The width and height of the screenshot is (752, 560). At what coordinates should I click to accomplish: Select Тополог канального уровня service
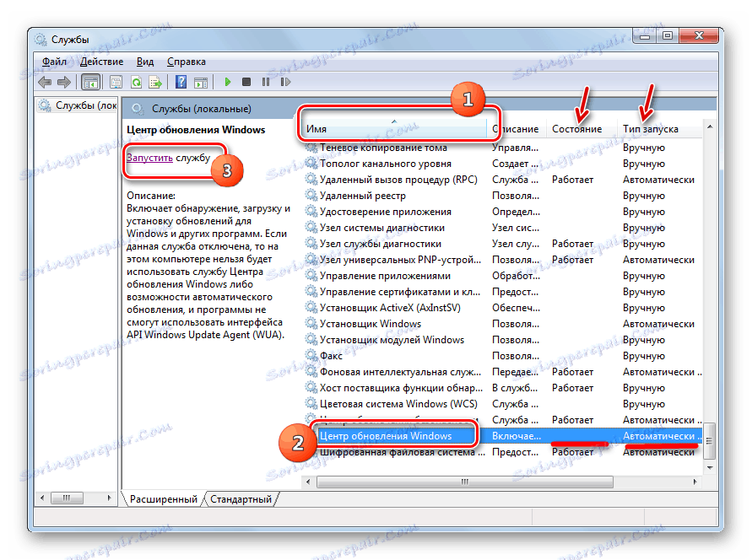pos(386,164)
